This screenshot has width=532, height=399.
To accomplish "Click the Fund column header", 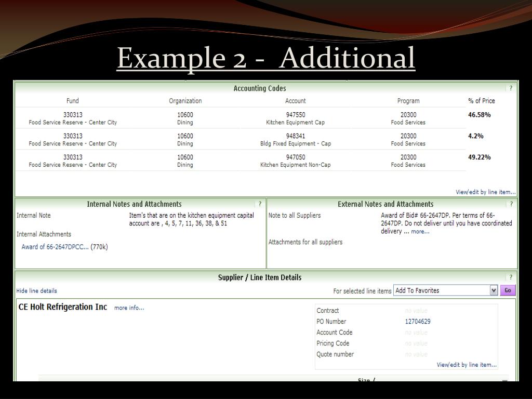I will click(x=73, y=101).
